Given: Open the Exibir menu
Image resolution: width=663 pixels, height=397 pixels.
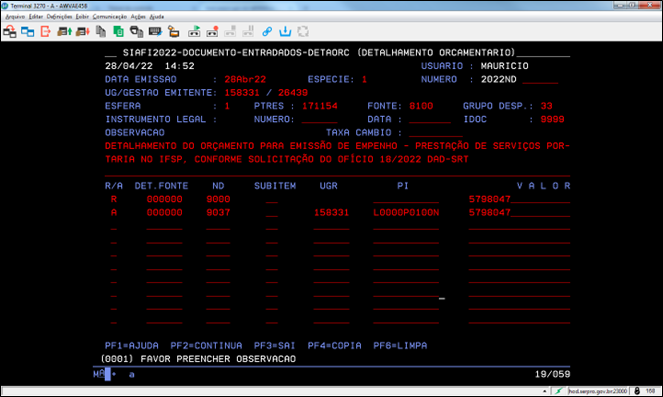Looking at the screenshot, I should click(x=82, y=16).
